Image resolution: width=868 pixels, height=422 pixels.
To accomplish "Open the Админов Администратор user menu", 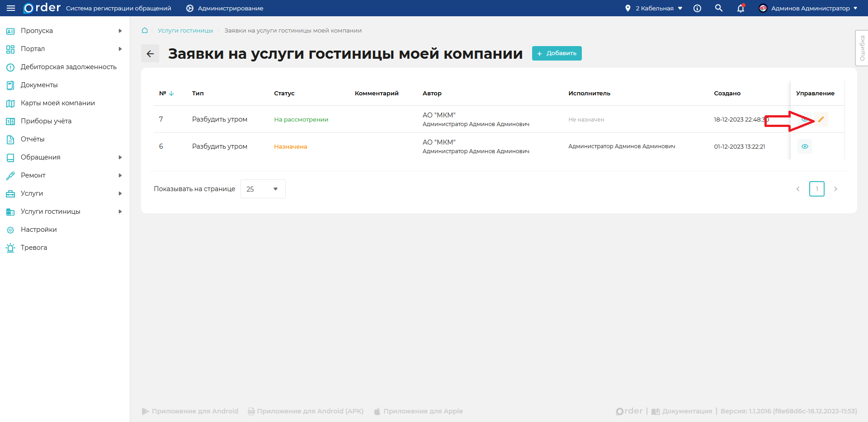I will click(809, 8).
